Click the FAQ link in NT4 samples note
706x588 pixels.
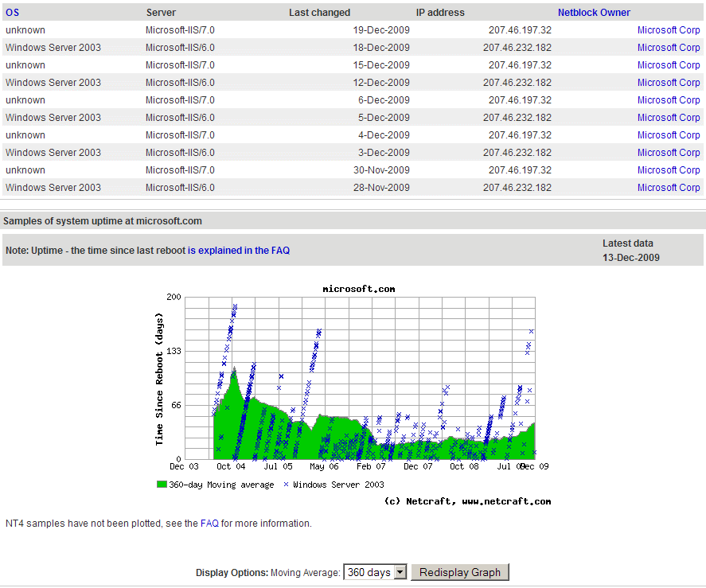[209, 524]
